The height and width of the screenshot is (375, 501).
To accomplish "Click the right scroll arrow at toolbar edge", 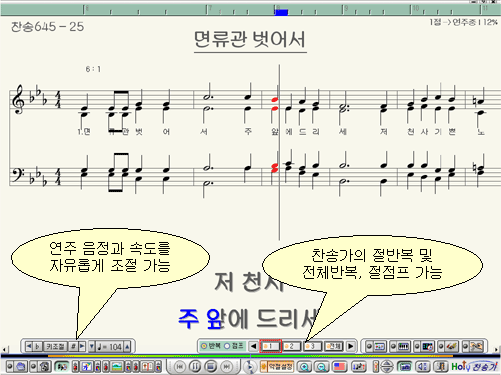I will tap(497, 349).
